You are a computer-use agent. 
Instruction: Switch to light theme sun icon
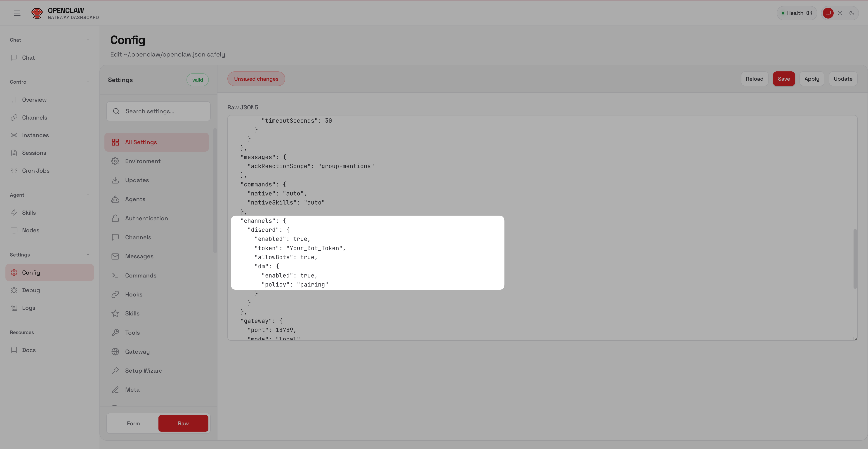coord(840,13)
